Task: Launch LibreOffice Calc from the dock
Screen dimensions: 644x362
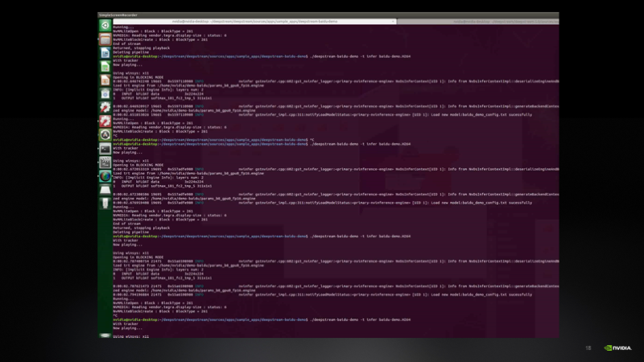Action: click(x=105, y=67)
